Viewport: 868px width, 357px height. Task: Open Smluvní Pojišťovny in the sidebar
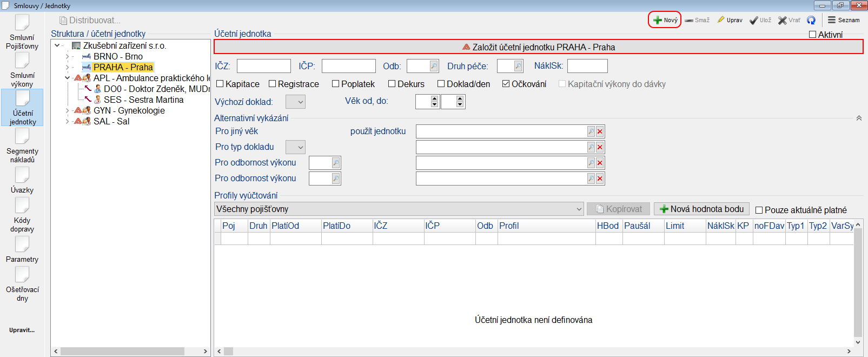[22, 32]
